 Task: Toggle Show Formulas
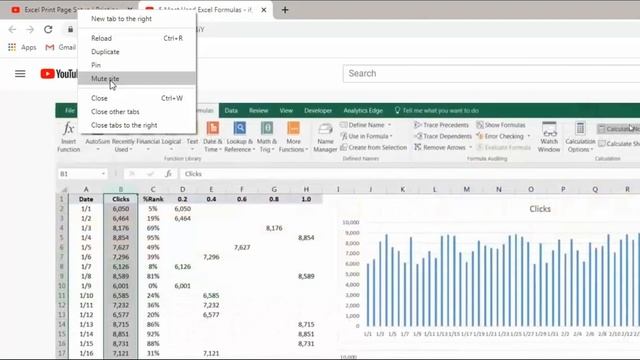[501, 125]
